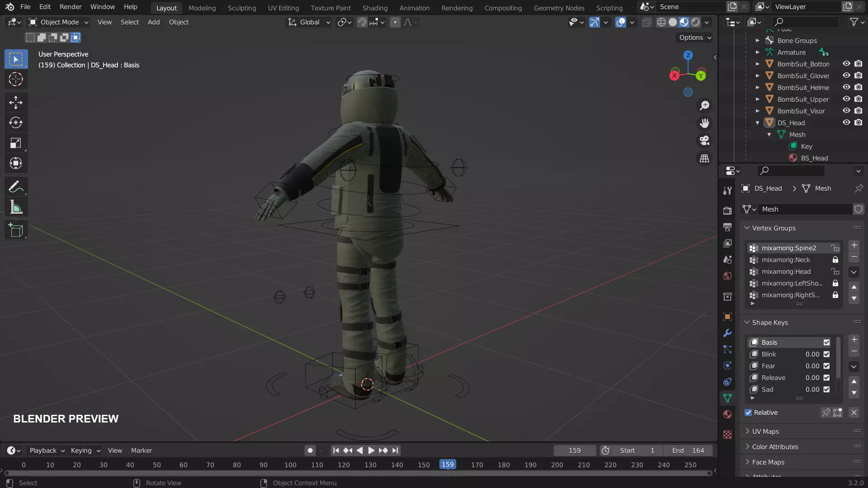Disable render for BombSuit_Visor
This screenshot has height=488, width=868.
point(859,111)
